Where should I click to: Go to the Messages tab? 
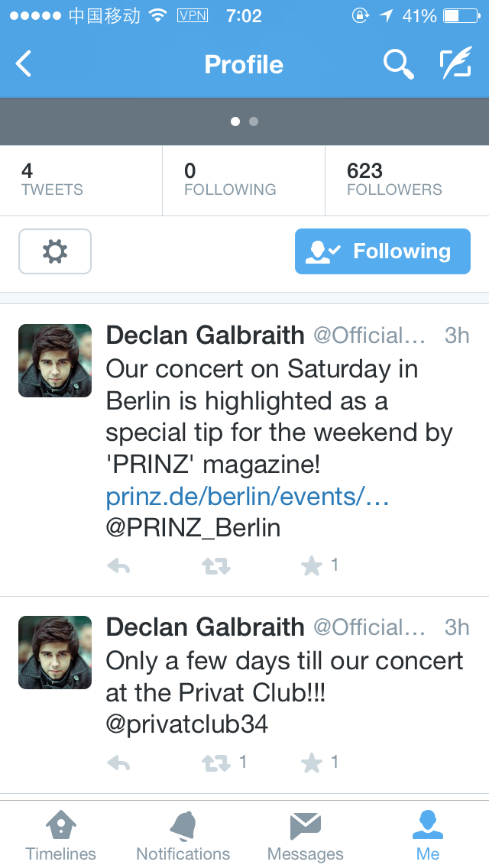click(306, 835)
